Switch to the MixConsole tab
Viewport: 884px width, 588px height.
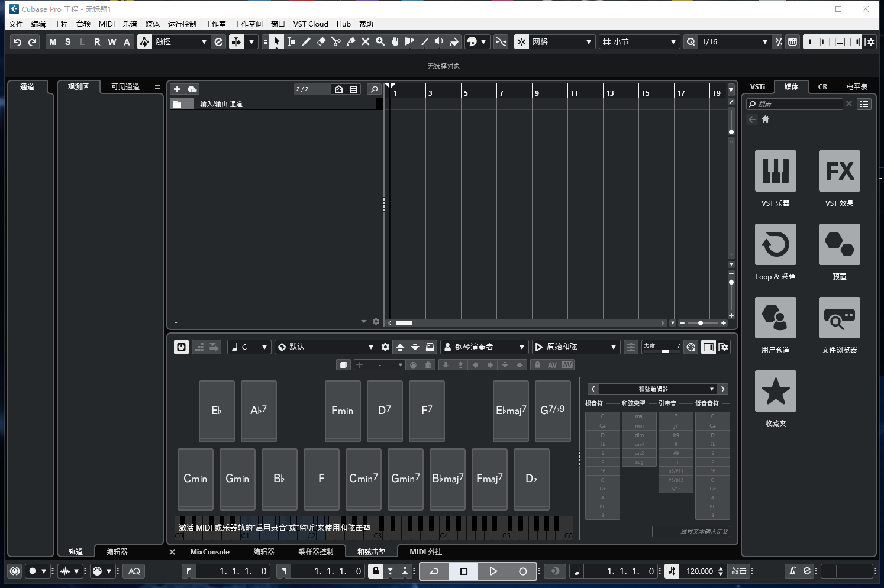pyautogui.click(x=209, y=552)
